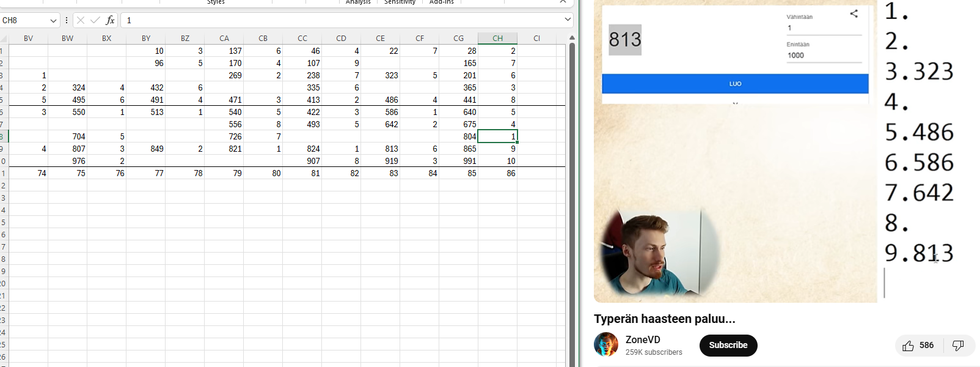980x367 pixels.
Task: Click the Name Box showing CH8
Action: pos(24,20)
